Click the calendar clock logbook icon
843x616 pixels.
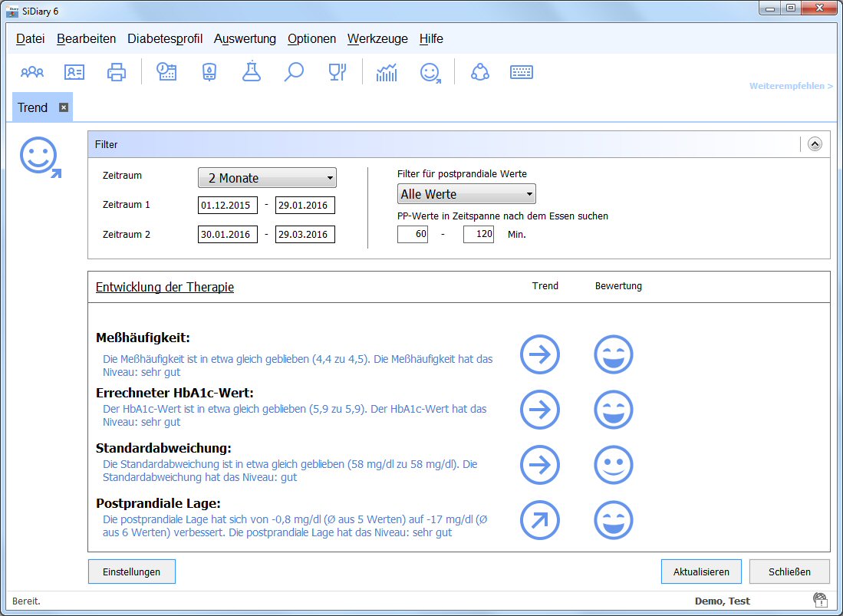[166, 72]
